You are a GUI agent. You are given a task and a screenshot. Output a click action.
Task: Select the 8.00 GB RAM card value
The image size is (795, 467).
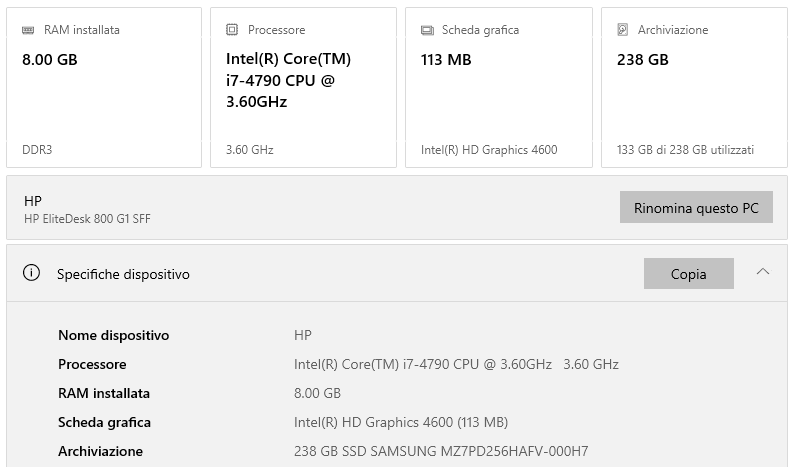click(50, 59)
